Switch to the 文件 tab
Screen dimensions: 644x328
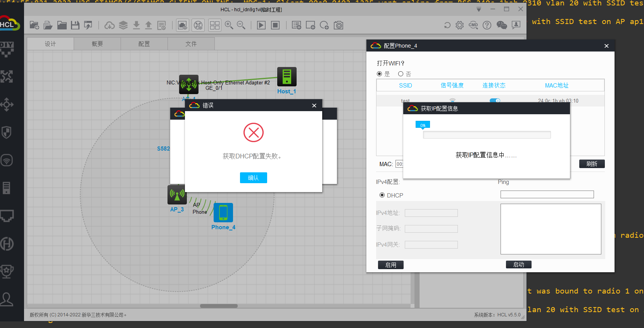[x=191, y=44]
